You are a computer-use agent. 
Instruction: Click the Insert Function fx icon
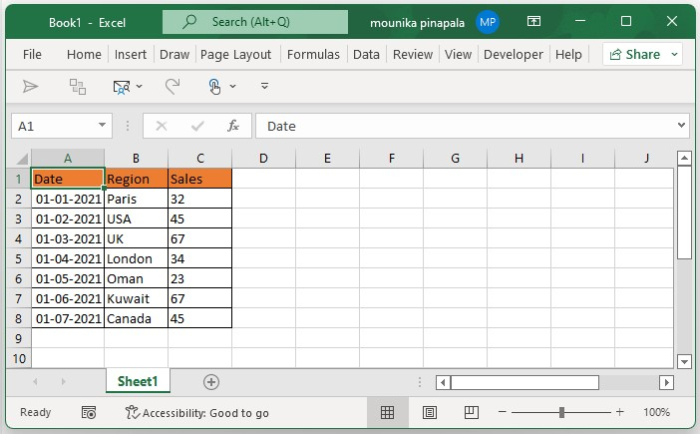click(x=233, y=126)
